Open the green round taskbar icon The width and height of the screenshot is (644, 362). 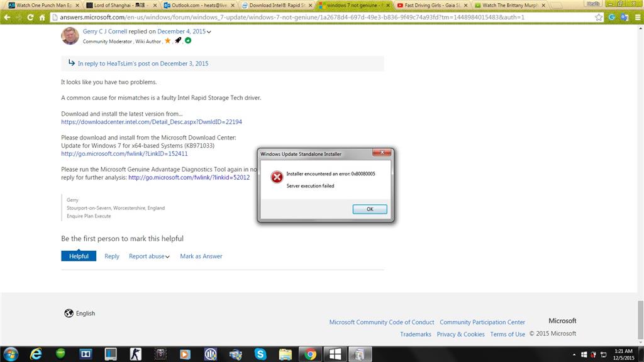(60, 353)
